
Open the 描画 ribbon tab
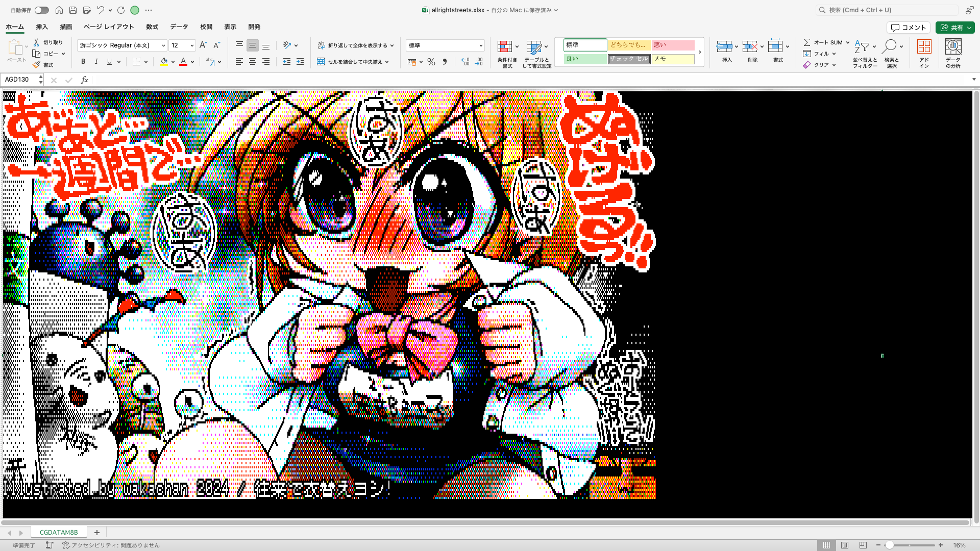tap(66, 27)
